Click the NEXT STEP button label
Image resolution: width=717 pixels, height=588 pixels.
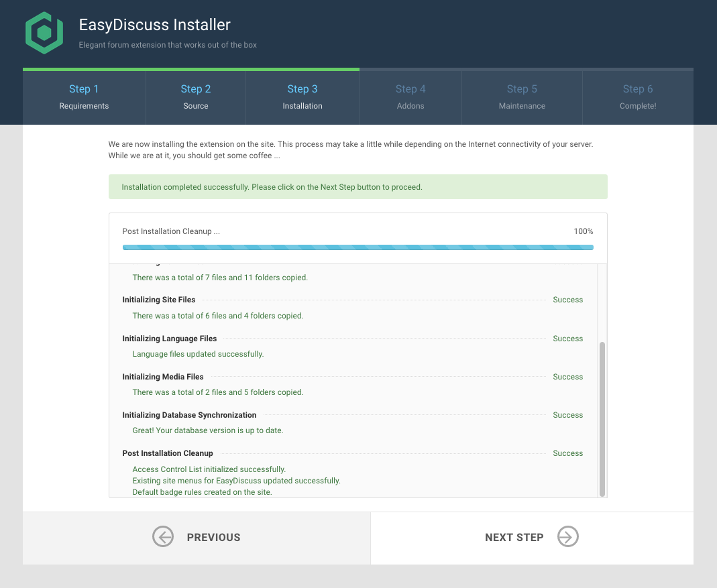point(514,537)
